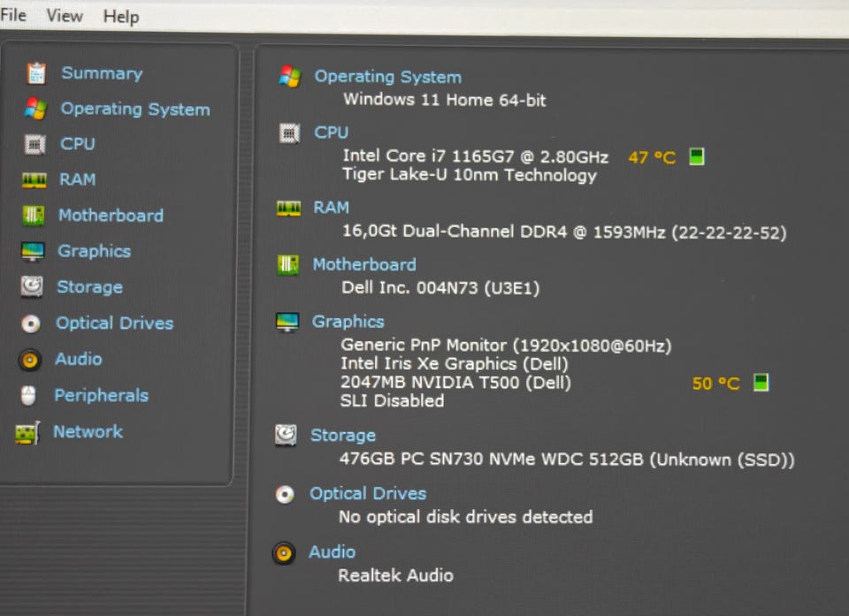Viewport: 849px width, 616px height.
Task: Open RAM heading in summary panel
Action: (332, 208)
